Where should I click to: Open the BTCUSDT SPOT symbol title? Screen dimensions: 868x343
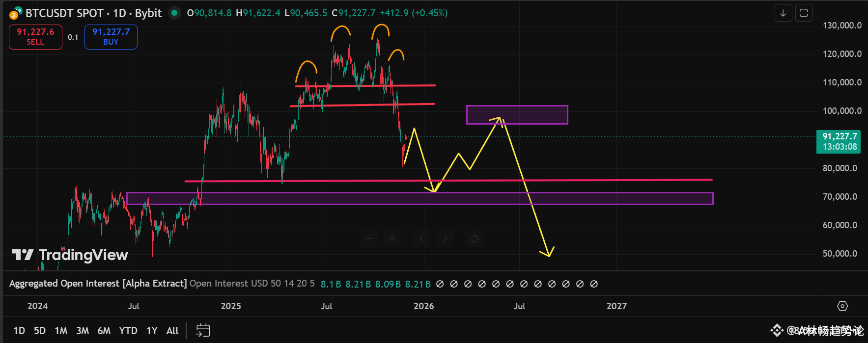click(93, 13)
